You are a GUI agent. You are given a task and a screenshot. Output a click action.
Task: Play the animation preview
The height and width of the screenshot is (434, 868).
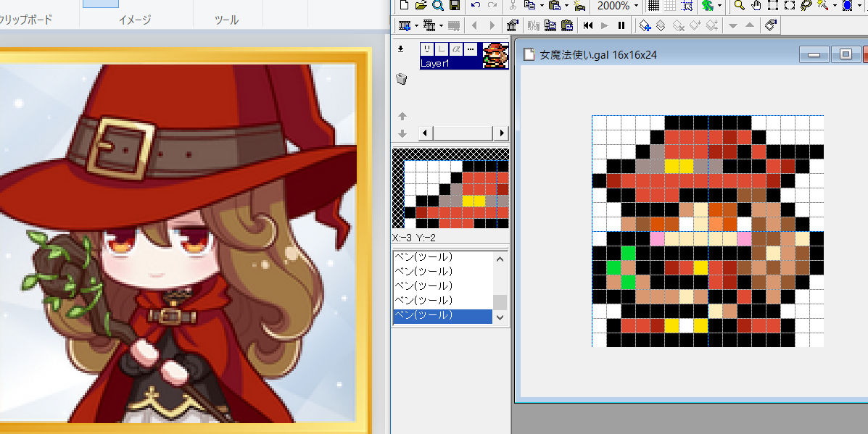click(605, 25)
